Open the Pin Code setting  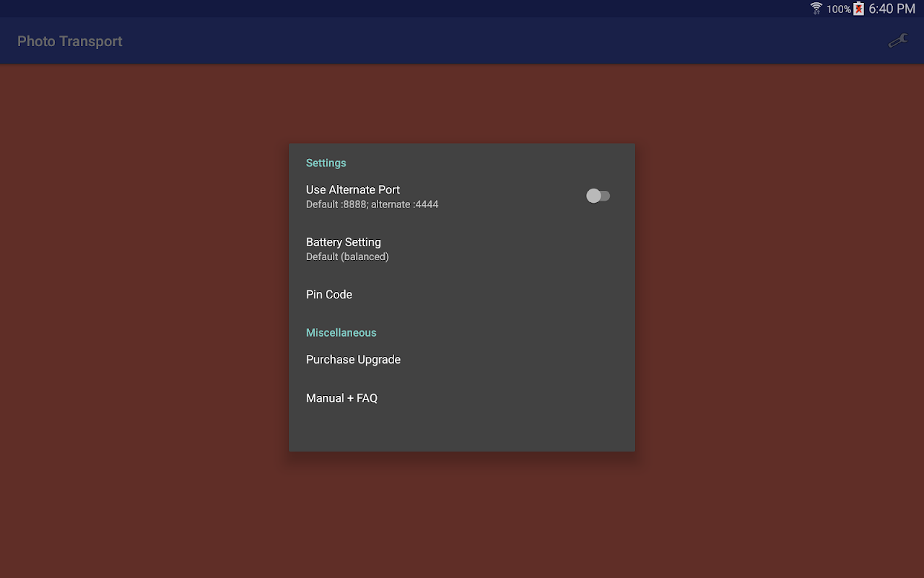pyautogui.click(x=462, y=294)
